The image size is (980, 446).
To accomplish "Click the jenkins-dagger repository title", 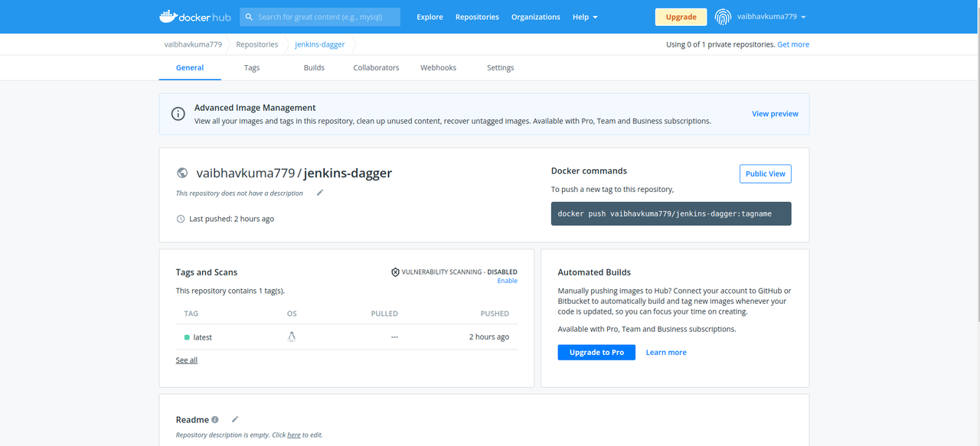I will (348, 173).
